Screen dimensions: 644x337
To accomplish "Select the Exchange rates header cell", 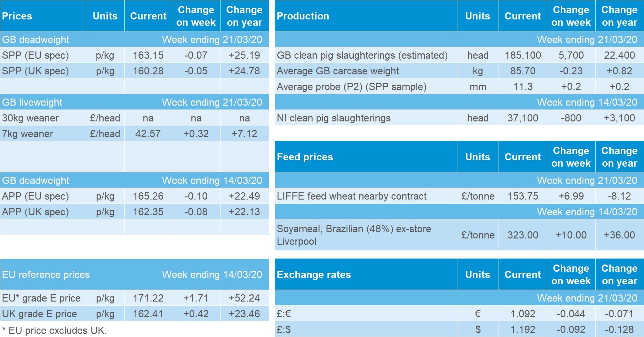I will pyautogui.click(x=314, y=275).
